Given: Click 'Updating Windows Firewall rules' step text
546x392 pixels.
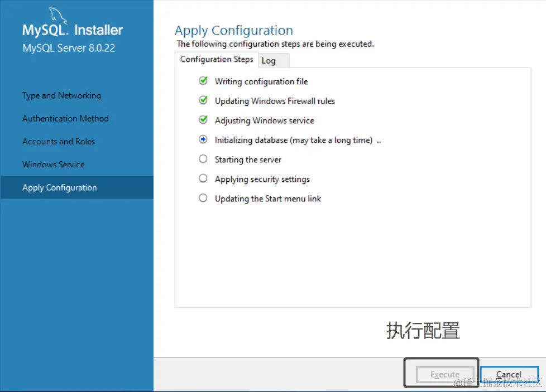Looking at the screenshot, I should (x=275, y=101).
